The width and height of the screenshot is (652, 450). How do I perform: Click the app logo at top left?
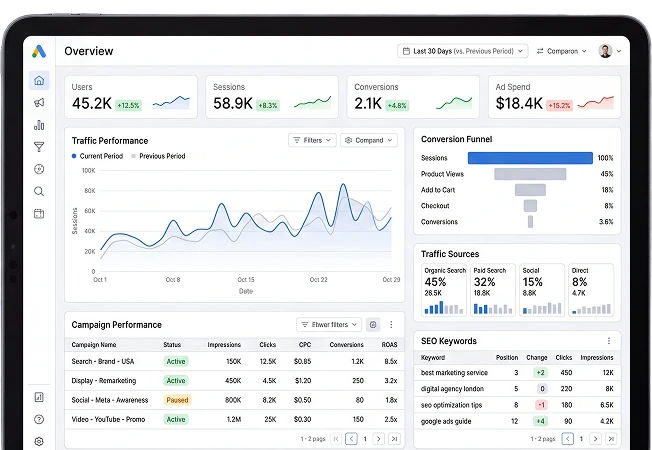pos(39,51)
